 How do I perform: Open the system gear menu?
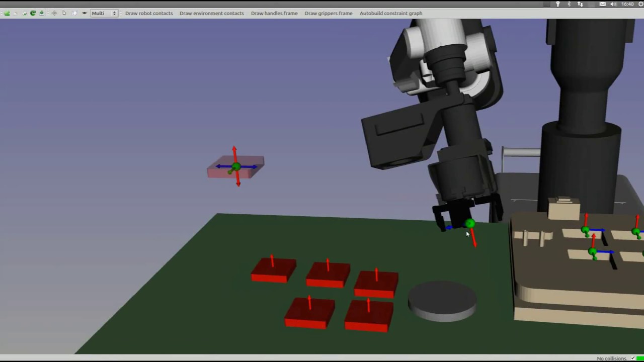(640, 4)
